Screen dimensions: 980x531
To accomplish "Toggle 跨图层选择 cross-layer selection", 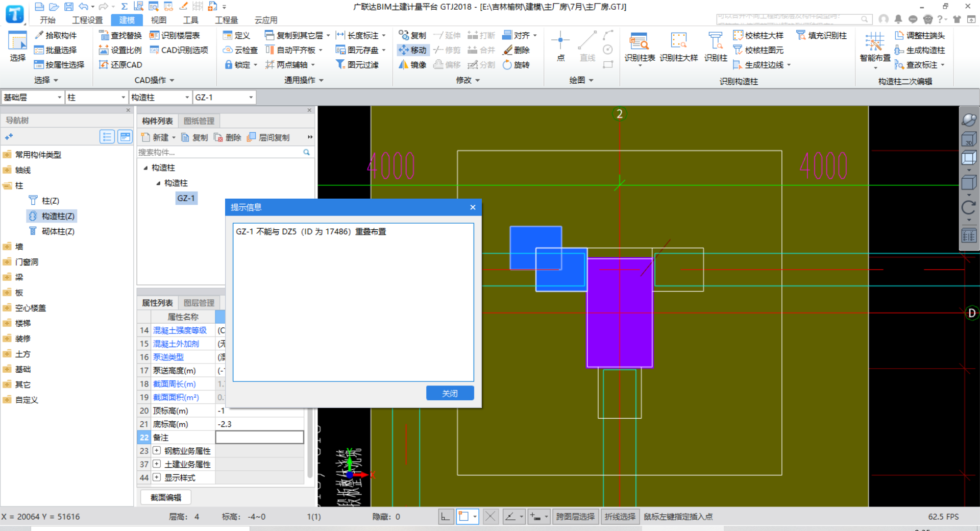I will 575,517.
